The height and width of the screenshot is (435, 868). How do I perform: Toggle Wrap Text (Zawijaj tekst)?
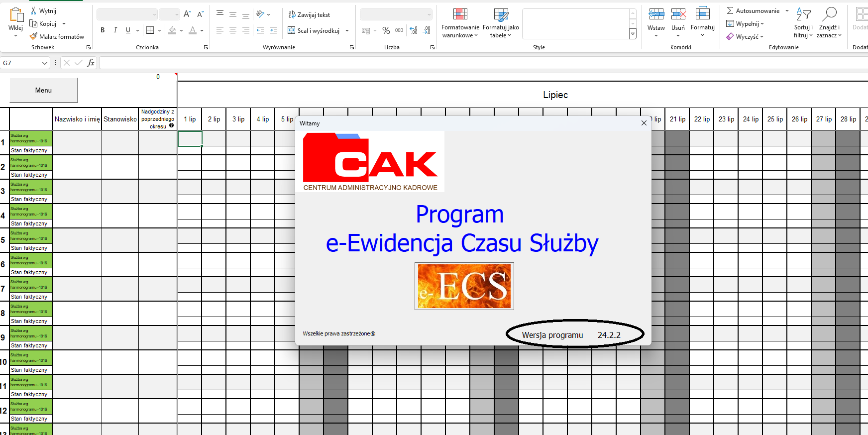point(309,14)
